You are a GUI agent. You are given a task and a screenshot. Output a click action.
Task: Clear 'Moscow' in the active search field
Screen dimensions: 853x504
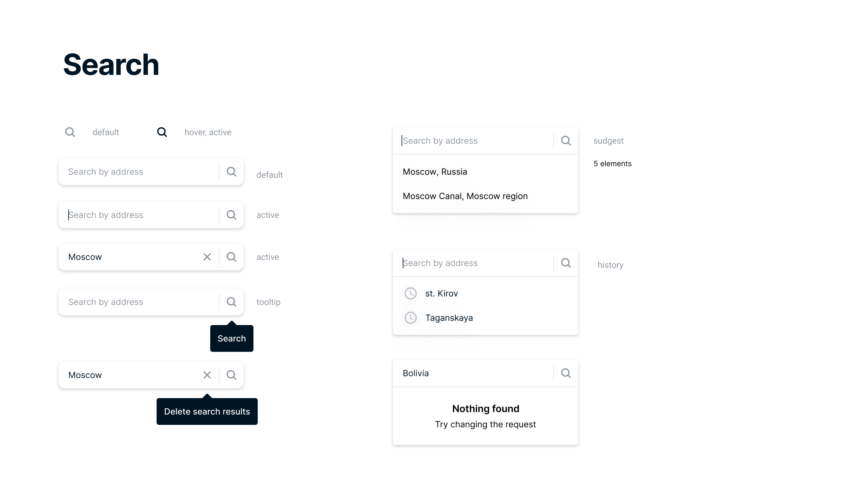click(207, 257)
